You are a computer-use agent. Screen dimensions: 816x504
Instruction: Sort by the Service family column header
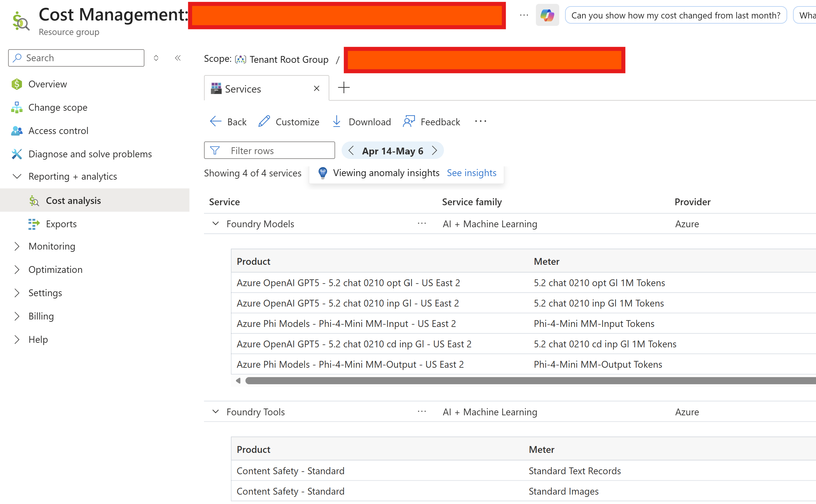(x=472, y=202)
